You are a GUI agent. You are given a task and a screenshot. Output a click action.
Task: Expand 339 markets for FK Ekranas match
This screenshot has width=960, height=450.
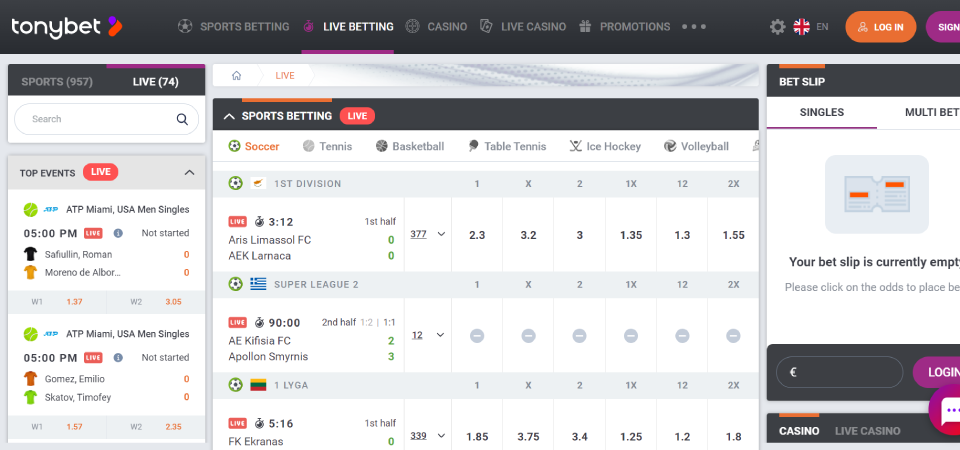[x=427, y=436]
